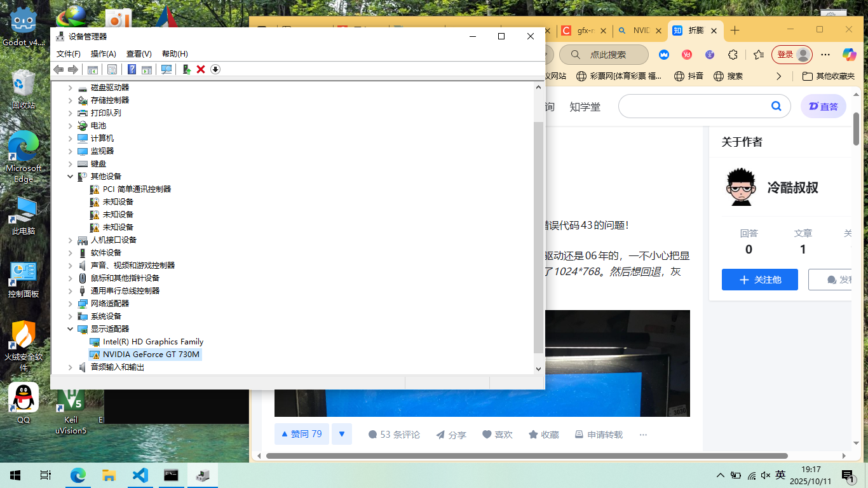Screen dimensions: 868x488
Task: Toggle the show/hide action pane toolbar icon
Action: pyautogui.click(x=147, y=69)
